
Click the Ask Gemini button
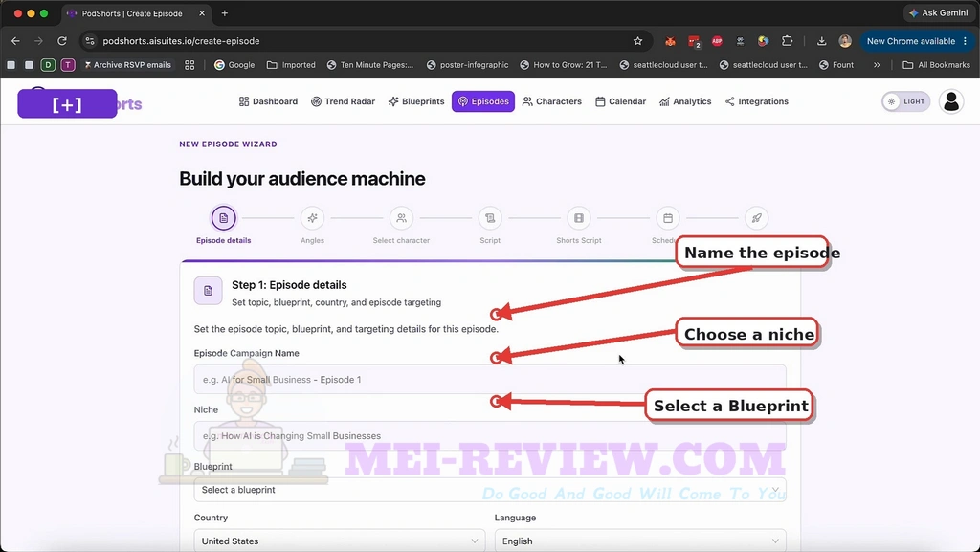[x=939, y=13]
